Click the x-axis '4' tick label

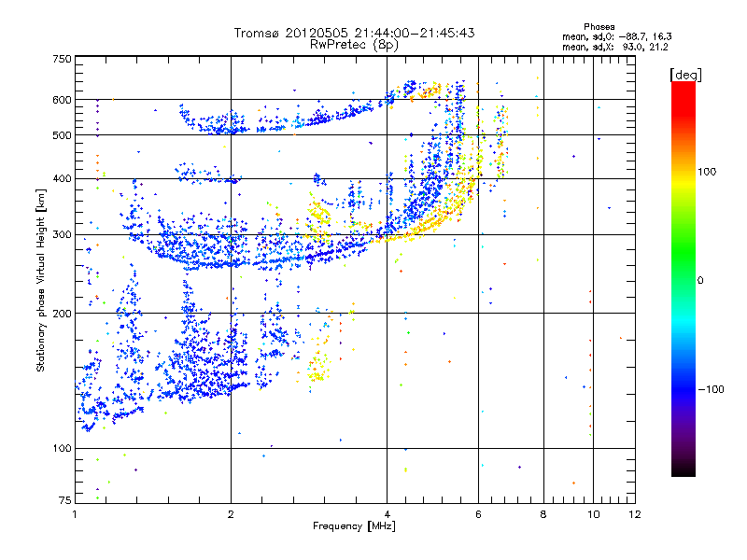coord(387,514)
